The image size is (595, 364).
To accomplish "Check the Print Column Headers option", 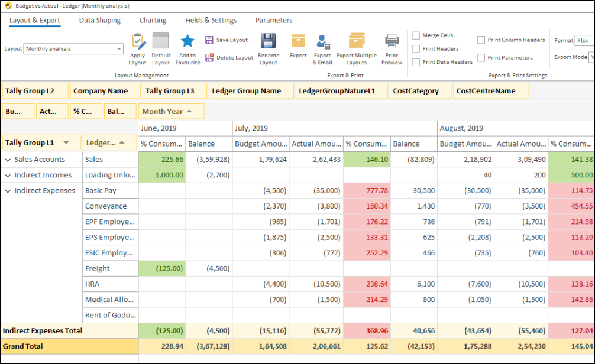I will 481,40.
